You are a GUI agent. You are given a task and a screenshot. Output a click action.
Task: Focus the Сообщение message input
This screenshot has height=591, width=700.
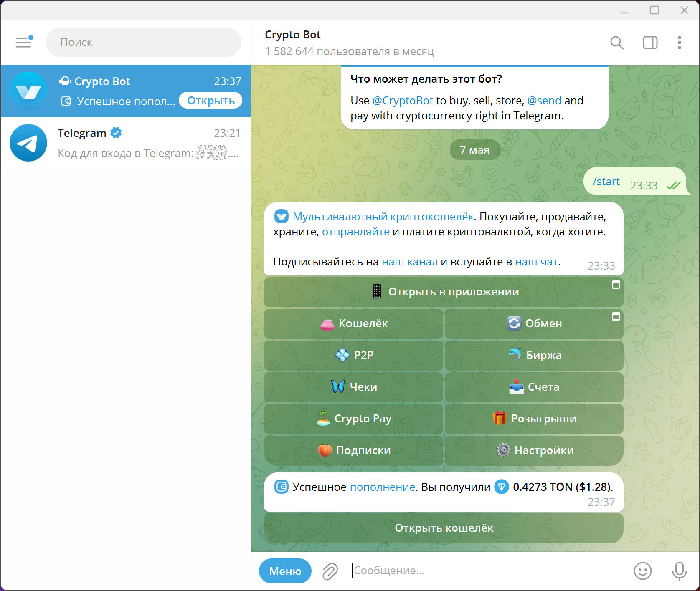[x=489, y=571]
